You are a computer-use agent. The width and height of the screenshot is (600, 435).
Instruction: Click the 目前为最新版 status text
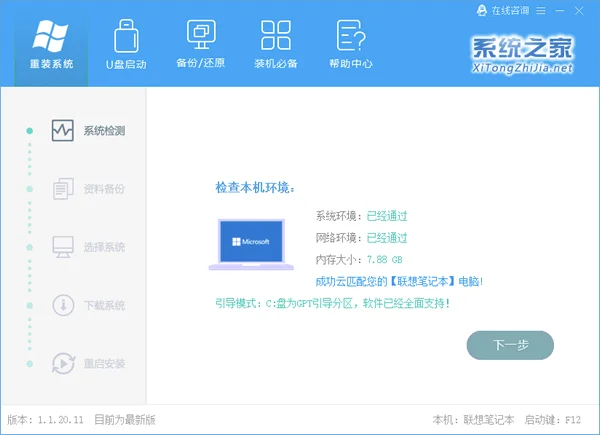click(x=125, y=420)
